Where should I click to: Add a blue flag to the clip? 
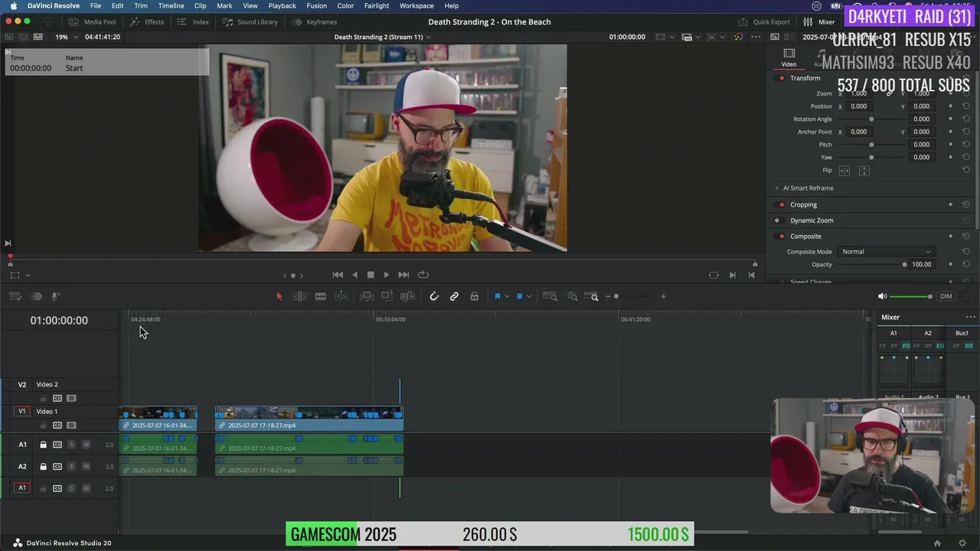click(x=497, y=296)
